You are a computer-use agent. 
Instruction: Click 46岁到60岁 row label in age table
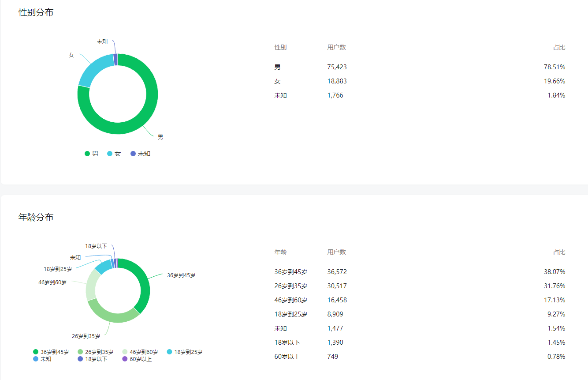click(x=291, y=300)
